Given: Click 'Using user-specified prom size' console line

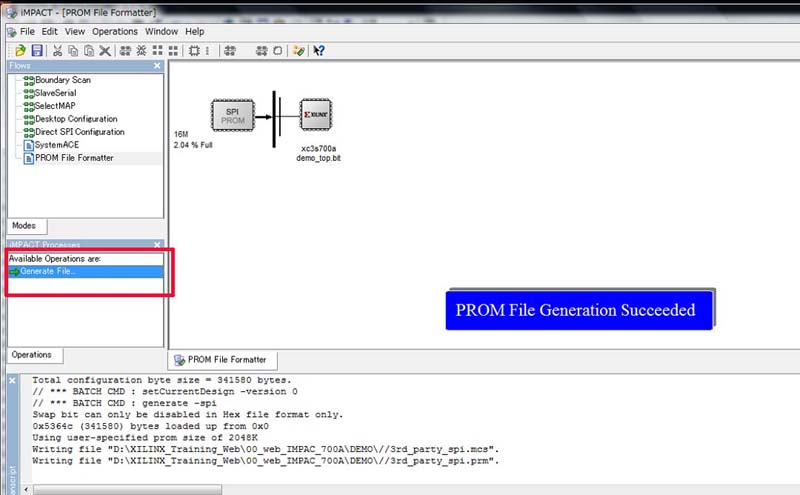Looking at the screenshot, I should click(145, 437).
